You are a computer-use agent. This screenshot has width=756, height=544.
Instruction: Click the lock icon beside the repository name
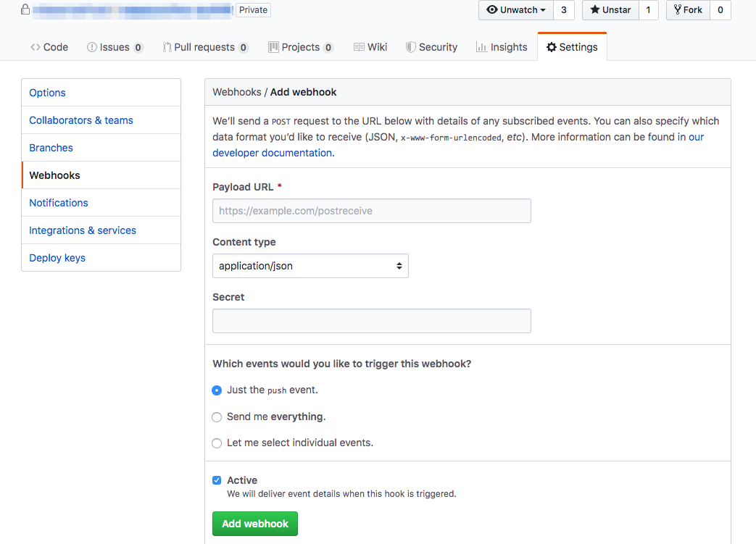[x=23, y=10]
